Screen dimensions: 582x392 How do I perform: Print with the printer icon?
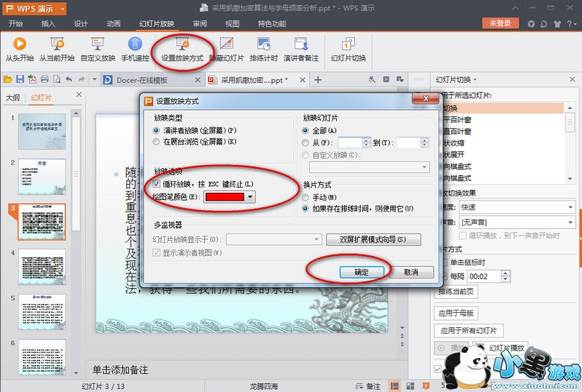tap(44, 79)
